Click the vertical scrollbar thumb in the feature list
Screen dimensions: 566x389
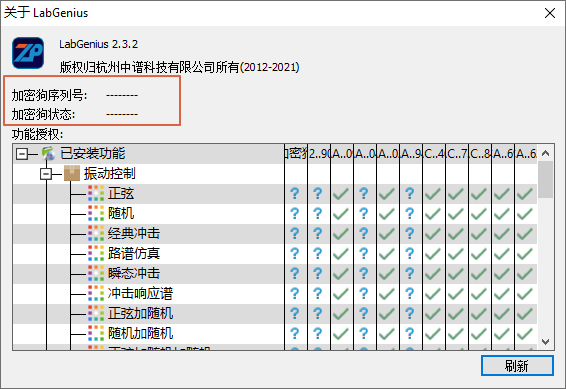click(x=545, y=180)
